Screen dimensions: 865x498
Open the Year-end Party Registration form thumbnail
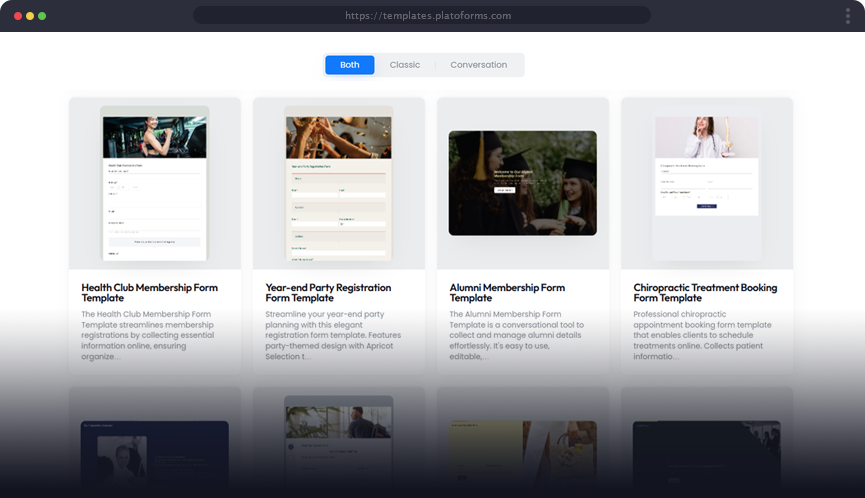coord(338,184)
